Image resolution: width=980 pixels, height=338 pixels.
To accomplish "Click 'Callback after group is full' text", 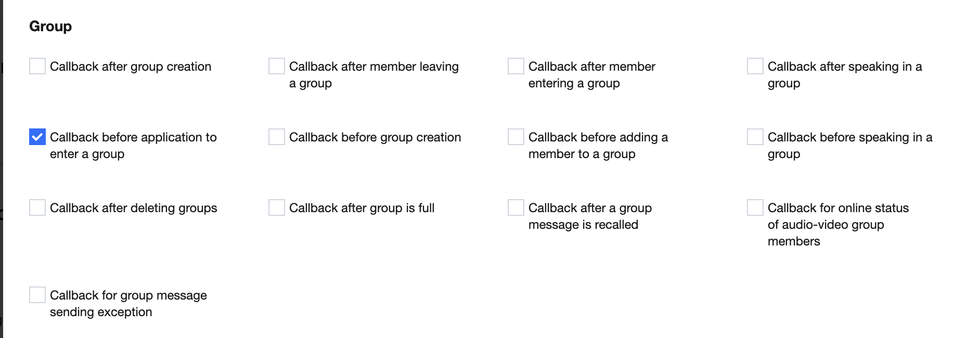I will tap(362, 208).
